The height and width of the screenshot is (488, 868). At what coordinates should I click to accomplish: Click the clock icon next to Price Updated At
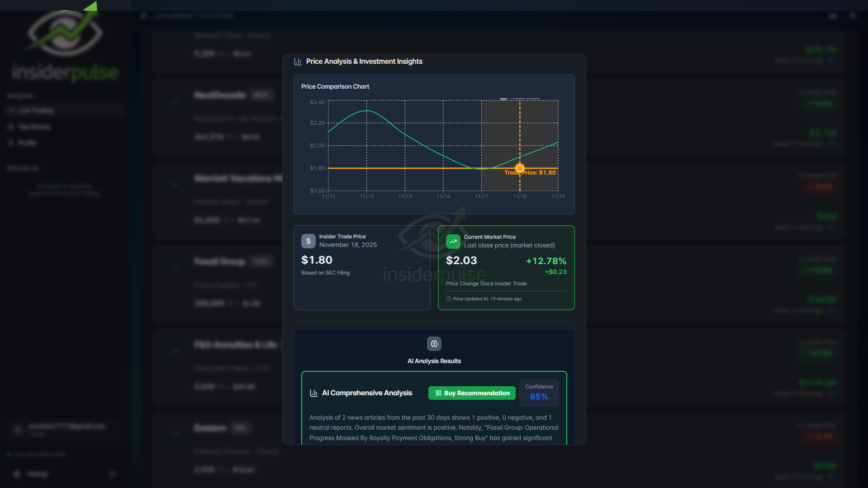(448, 298)
